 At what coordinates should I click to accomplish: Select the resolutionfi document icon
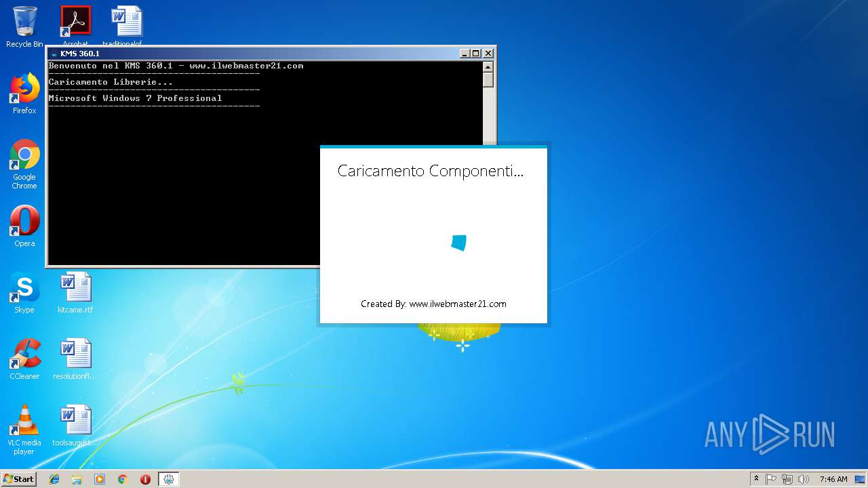[x=75, y=359]
